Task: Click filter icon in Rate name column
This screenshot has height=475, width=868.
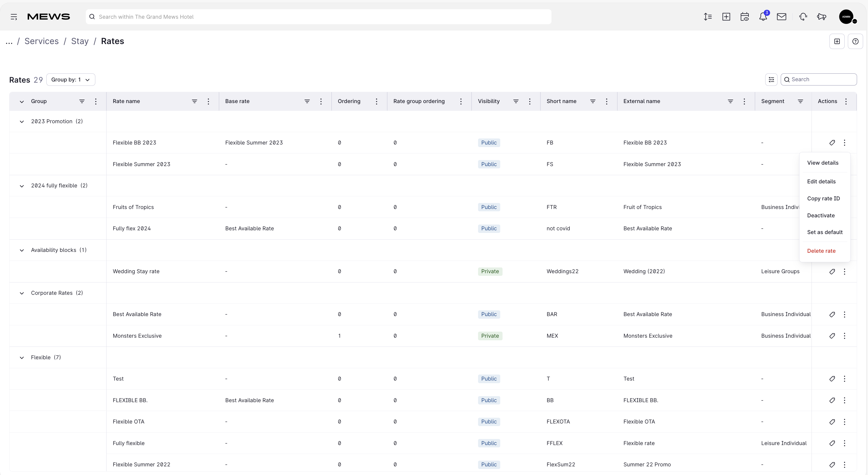Action: pos(194,101)
